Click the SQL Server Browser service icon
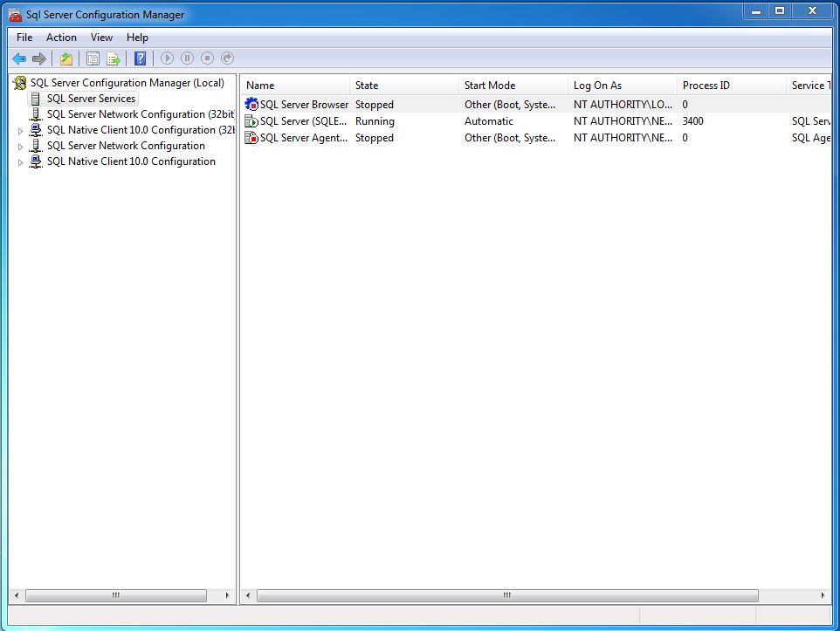Image resolution: width=840 pixels, height=631 pixels. [251, 105]
